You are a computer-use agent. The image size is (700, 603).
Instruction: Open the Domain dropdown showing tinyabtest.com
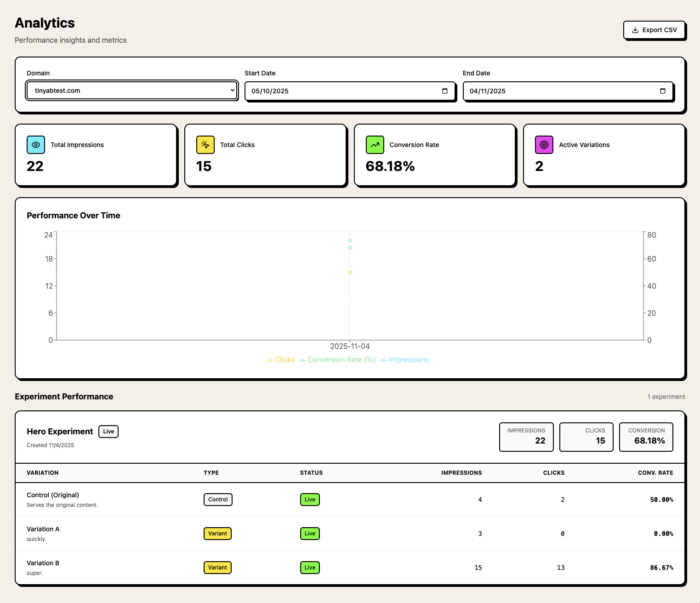131,91
